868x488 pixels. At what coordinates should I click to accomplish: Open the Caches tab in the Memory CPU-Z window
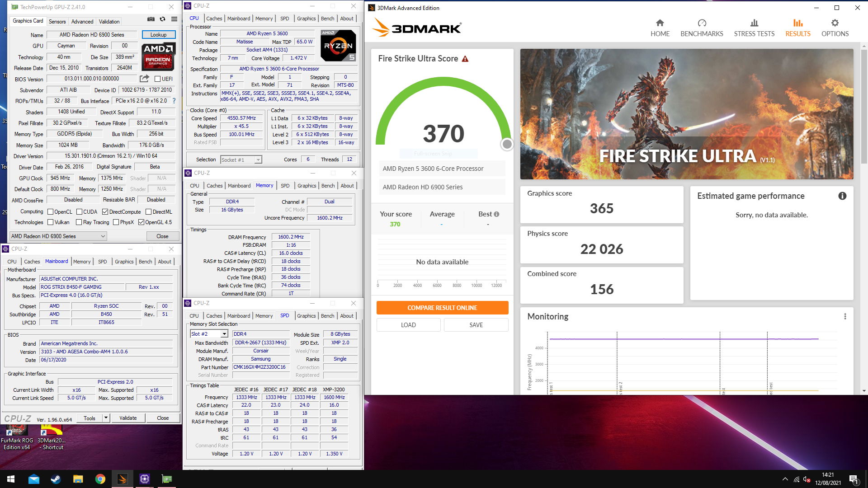[214, 186]
